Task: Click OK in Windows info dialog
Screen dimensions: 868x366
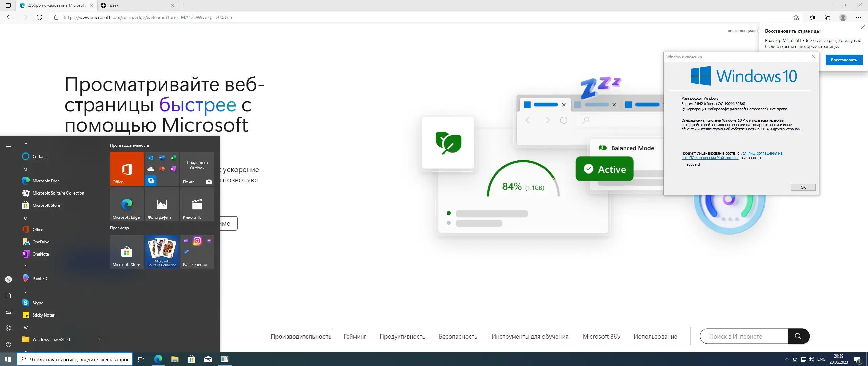Action: (x=803, y=187)
